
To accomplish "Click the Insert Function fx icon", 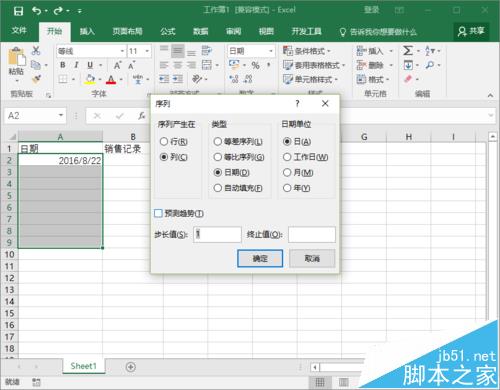I will 142,116.
